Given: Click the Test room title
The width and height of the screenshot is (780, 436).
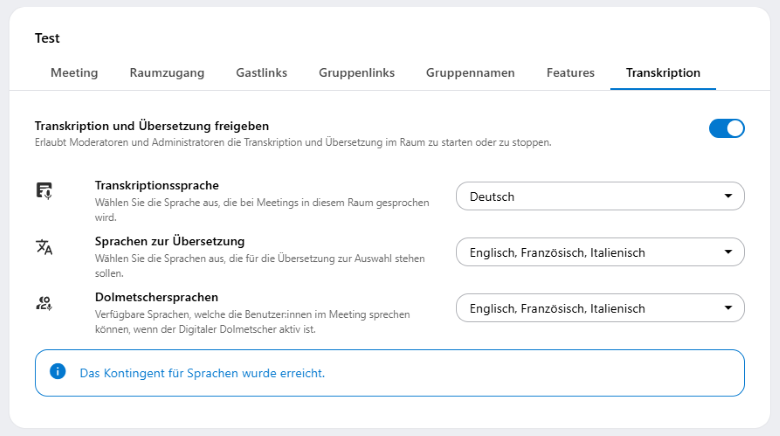Looking at the screenshot, I should click(x=47, y=38).
